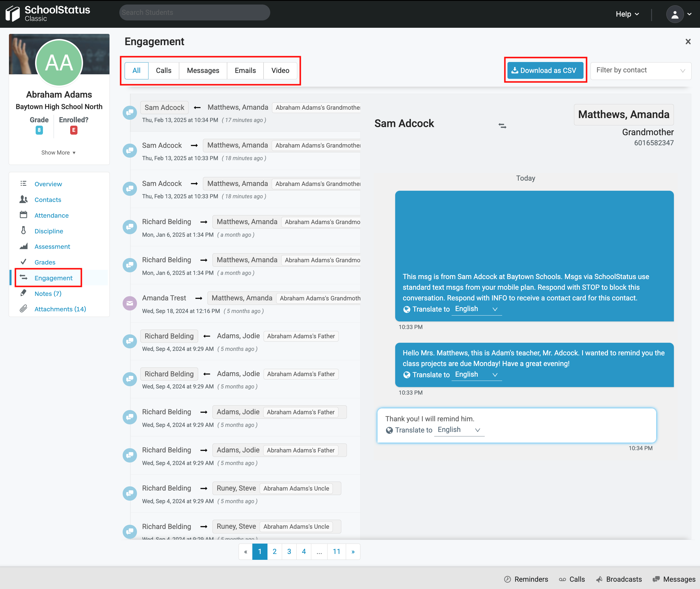This screenshot has height=589, width=700.
Task: Click the purple email icon for Amanda Trest
Action: pos(130,303)
